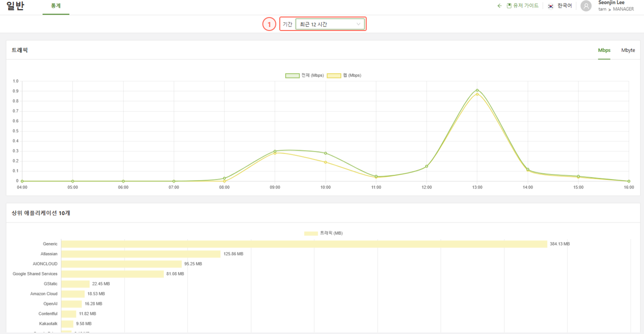Click the Atlassian traffic bar
This screenshot has width=644, height=334.
coord(140,254)
